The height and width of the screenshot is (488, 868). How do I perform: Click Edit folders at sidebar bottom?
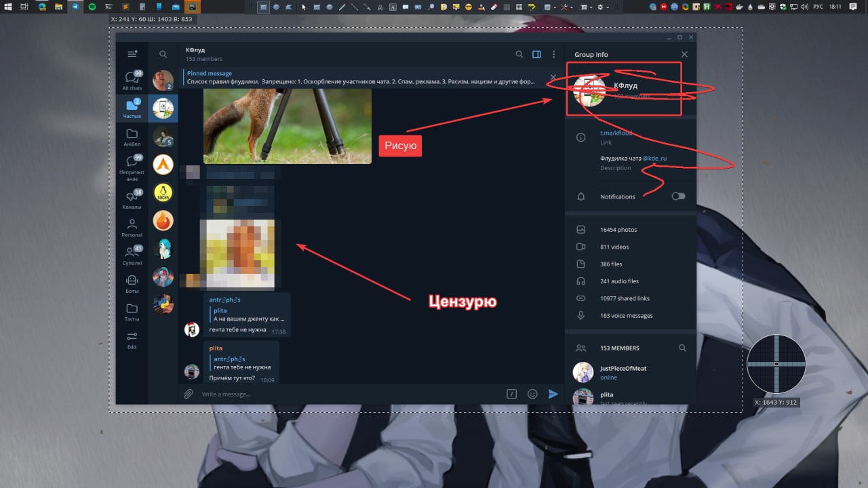pos(132,339)
